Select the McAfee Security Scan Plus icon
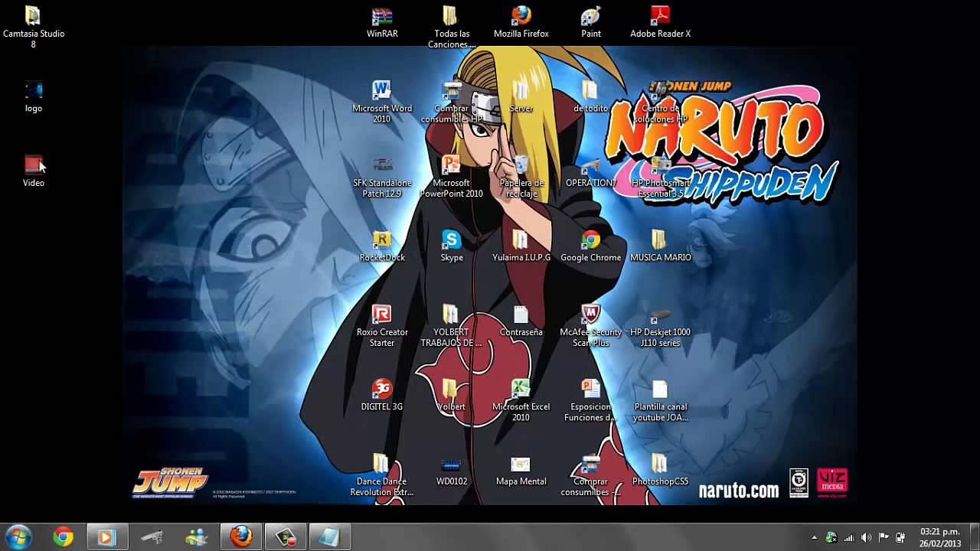This screenshot has height=551, width=980. pyautogui.click(x=591, y=326)
